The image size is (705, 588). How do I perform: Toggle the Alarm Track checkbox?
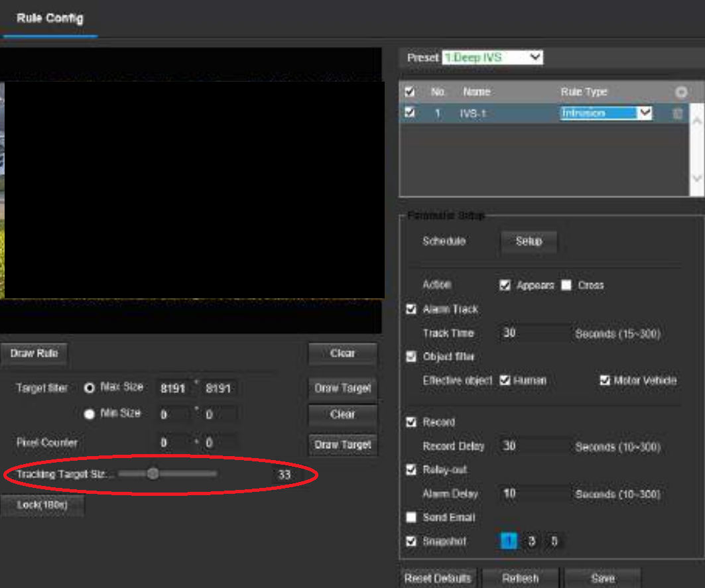(411, 310)
